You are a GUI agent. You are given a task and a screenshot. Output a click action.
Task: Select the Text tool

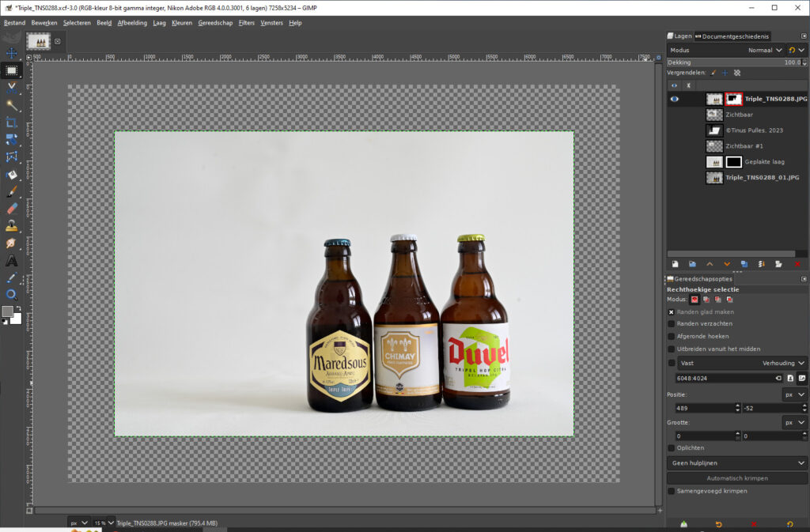[11, 261]
